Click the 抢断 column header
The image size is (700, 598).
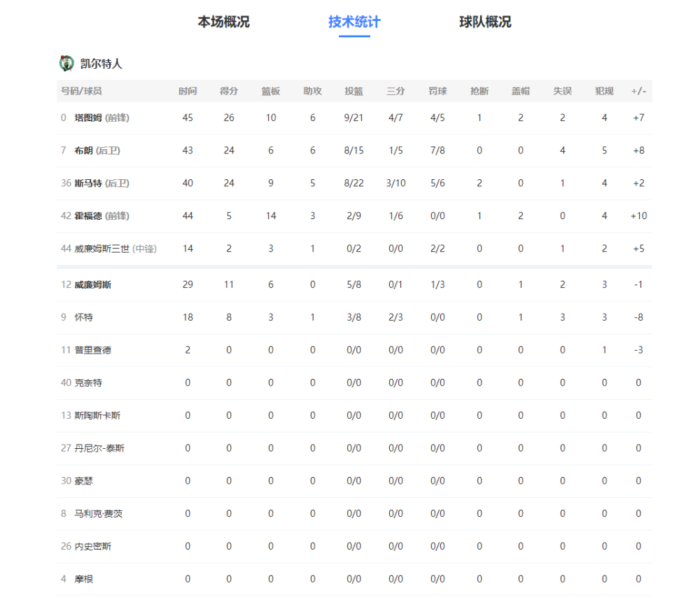pyautogui.click(x=479, y=91)
